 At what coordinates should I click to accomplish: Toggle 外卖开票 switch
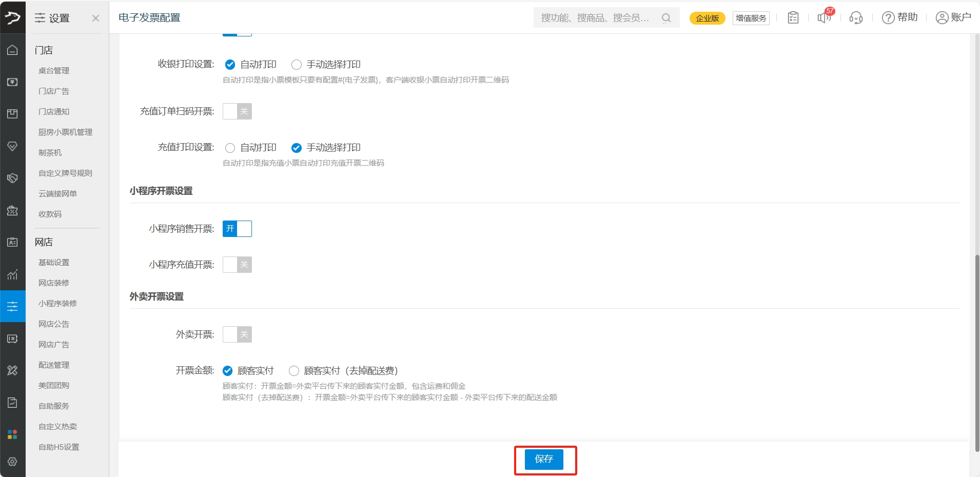click(237, 334)
